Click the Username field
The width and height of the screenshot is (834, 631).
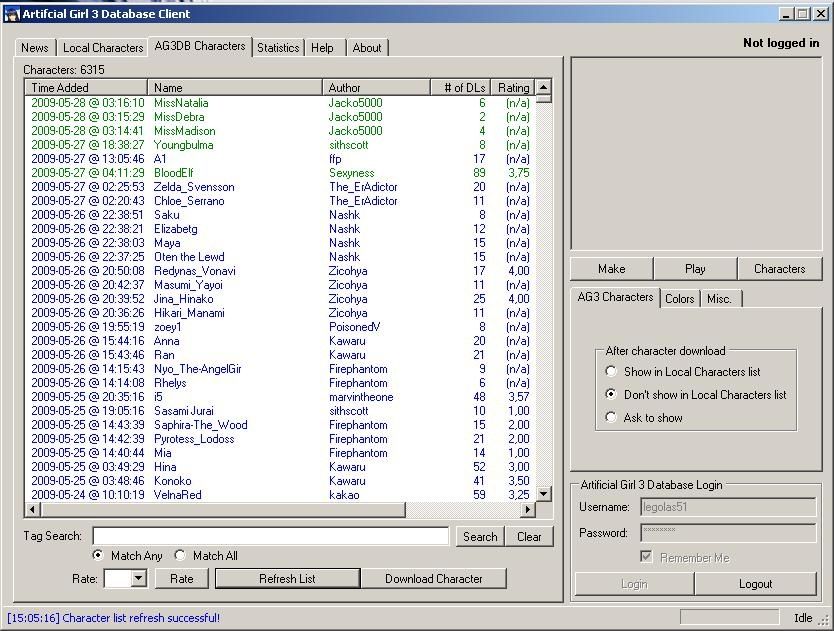(x=728, y=507)
